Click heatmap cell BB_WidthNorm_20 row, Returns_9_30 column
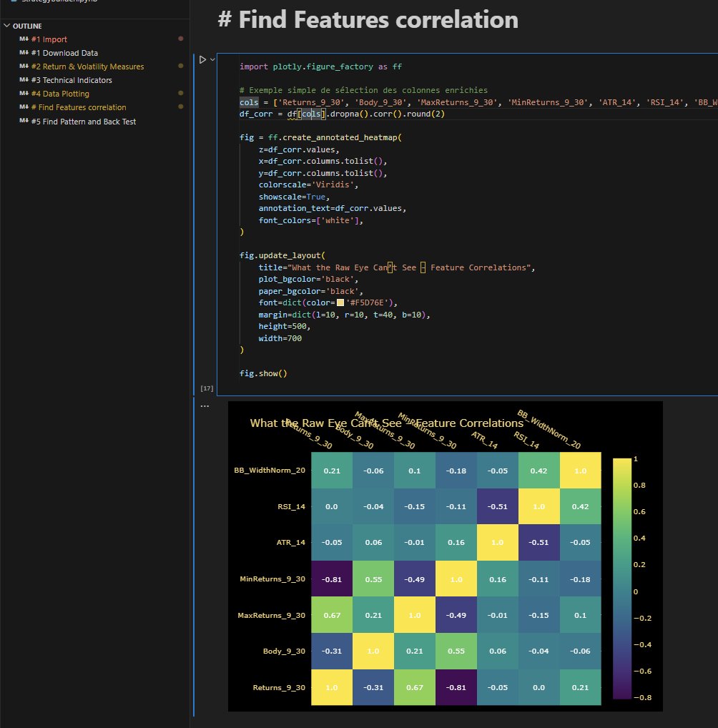 coord(332,471)
